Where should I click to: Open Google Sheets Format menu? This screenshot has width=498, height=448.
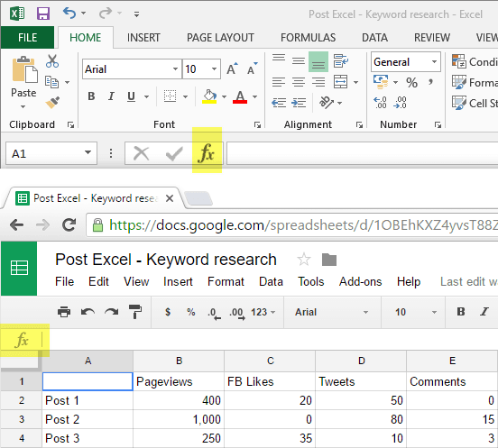(226, 281)
